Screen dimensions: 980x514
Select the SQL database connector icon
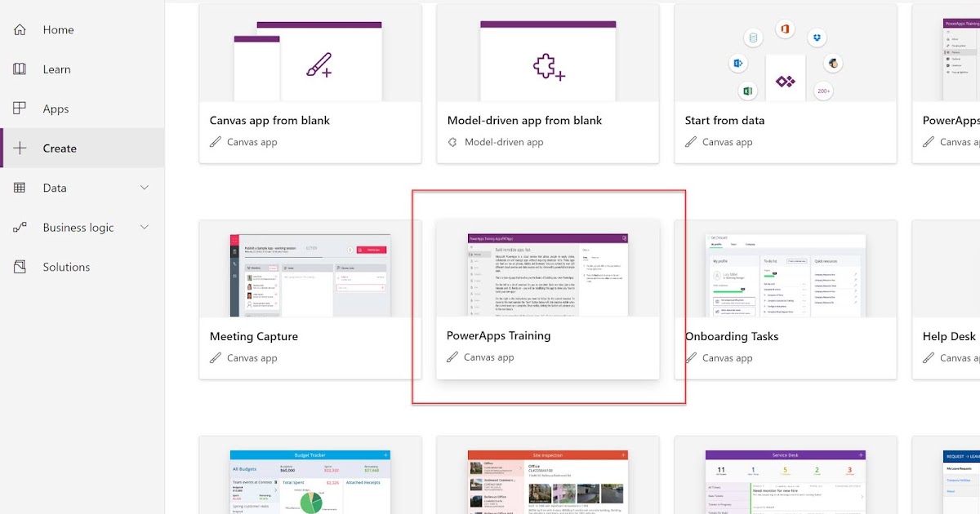(753, 38)
